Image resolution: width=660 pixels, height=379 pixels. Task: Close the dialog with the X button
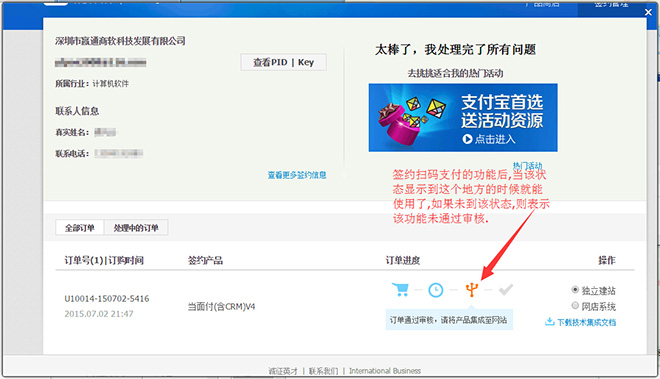point(648,12)
